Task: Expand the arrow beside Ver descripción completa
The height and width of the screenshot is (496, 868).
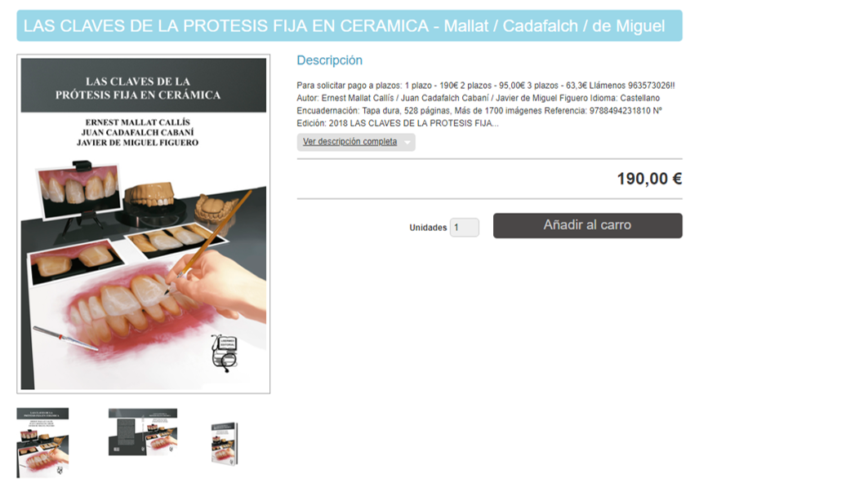Action: coord(407,143)
